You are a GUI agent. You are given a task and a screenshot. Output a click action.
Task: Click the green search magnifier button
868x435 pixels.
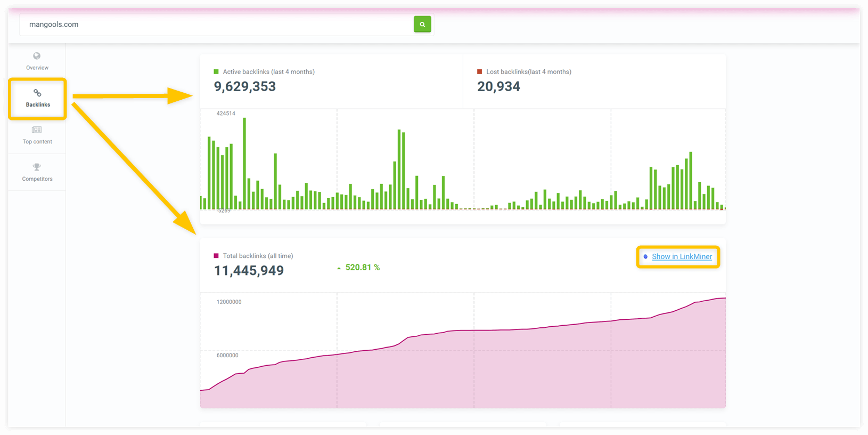pyautogui.click(x=422, y=25)
